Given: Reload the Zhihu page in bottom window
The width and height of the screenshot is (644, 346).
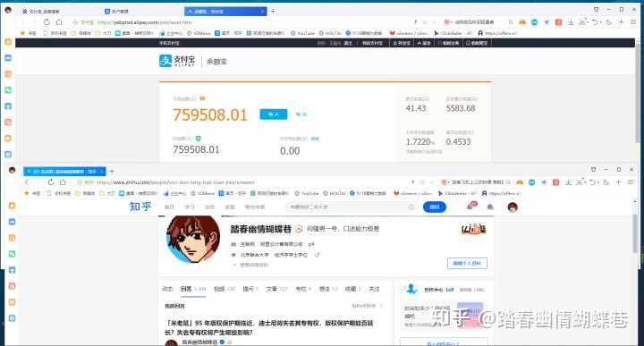Looking at the screenshot, I should tap(50, 182).
